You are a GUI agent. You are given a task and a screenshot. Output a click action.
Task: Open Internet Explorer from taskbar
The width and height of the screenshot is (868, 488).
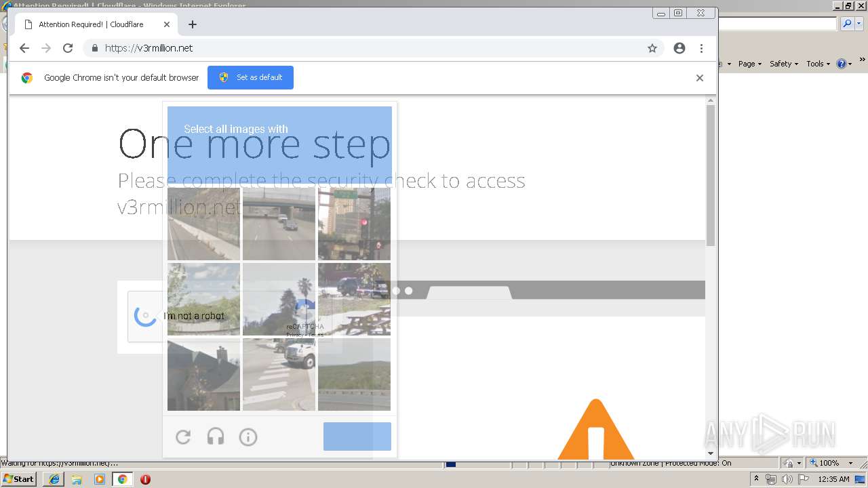pyautogui.click(x=54, y=479)
